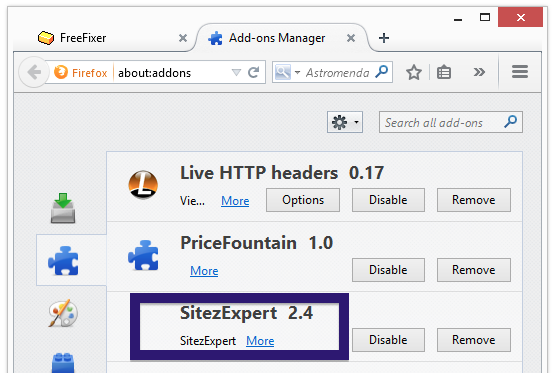This screenshot has width=554, height=373.
Task: Expand the toolbar overflow chevron
Action: click(x=479, y=72)
